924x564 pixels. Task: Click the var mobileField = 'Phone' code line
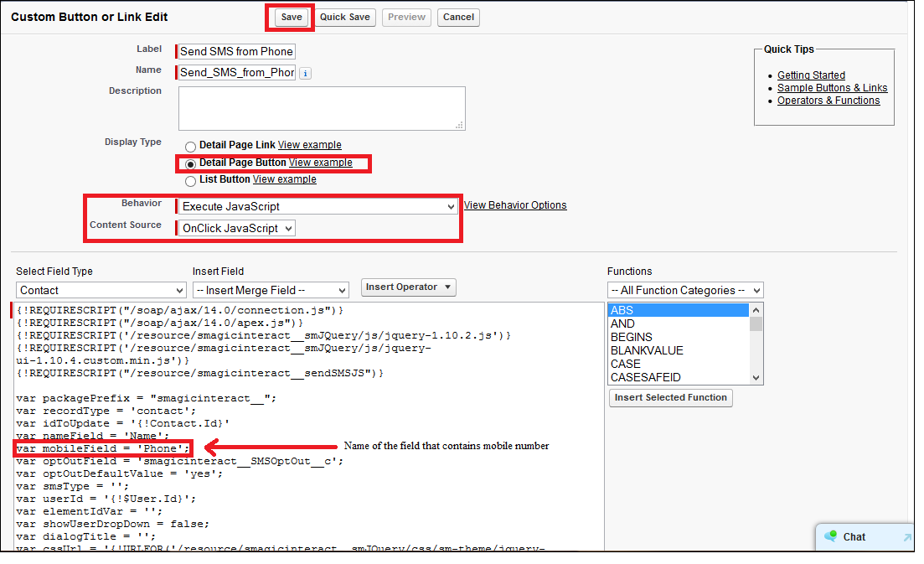click(x=103, y=448)
